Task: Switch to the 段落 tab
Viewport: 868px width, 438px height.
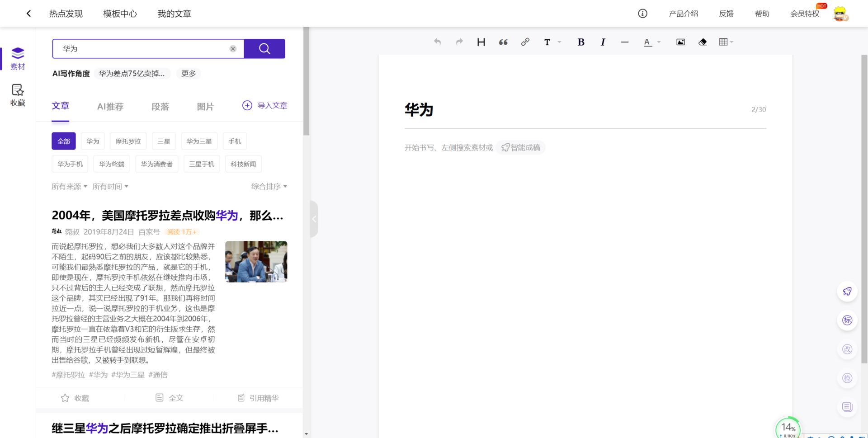Action: pos(160,107)
